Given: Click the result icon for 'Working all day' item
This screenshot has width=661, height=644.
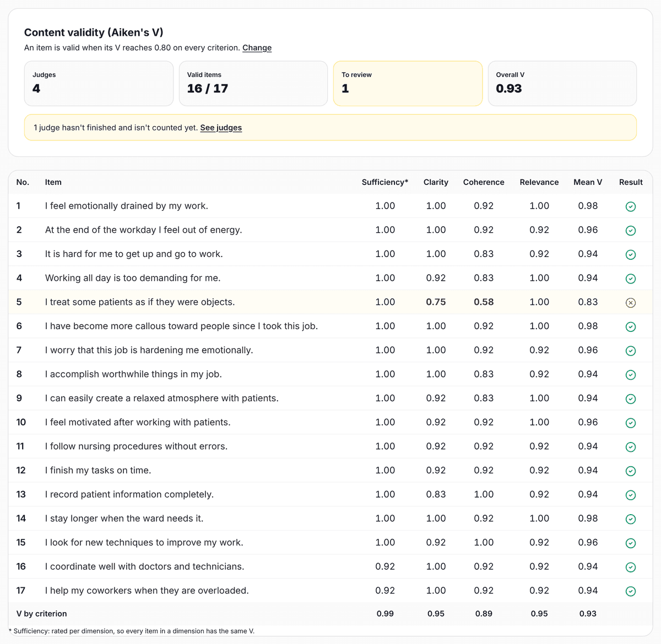Looking at the screenshot, I should click(631, 279).
